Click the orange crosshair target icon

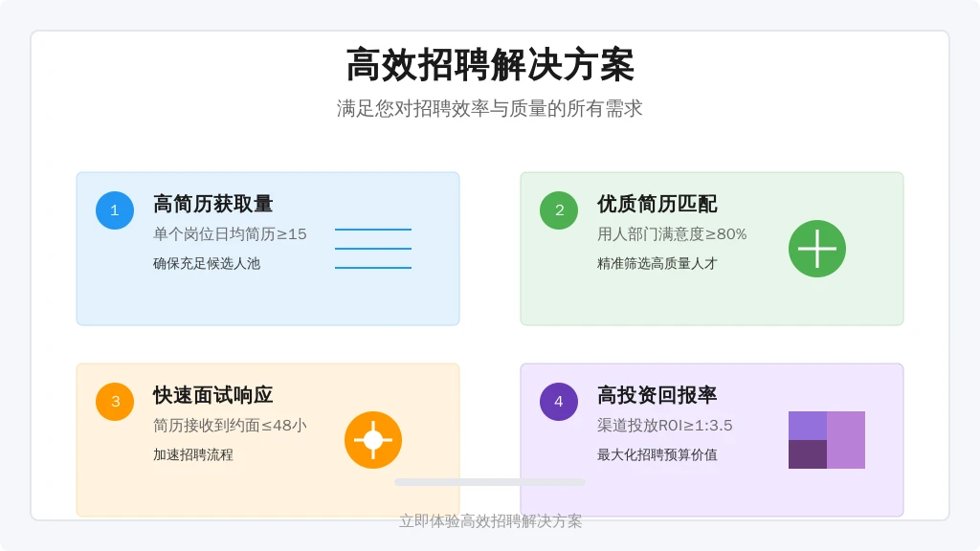click(373, 440)
